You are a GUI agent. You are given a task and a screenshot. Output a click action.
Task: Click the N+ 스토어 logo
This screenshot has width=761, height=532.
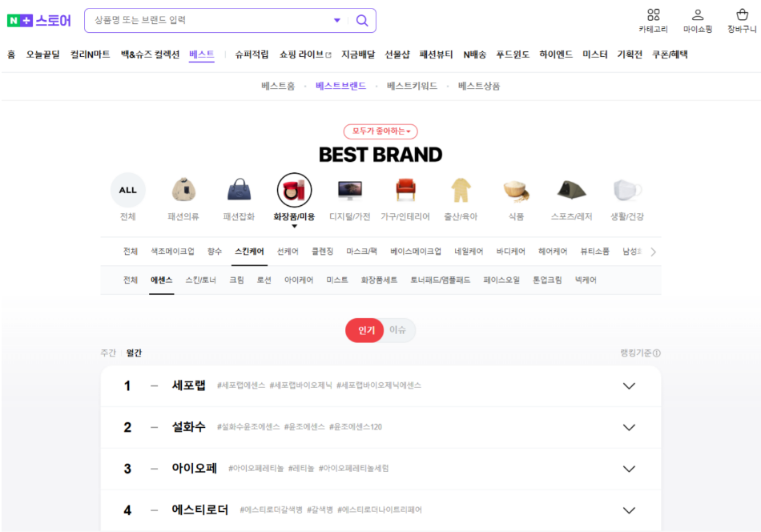point(38,20)
